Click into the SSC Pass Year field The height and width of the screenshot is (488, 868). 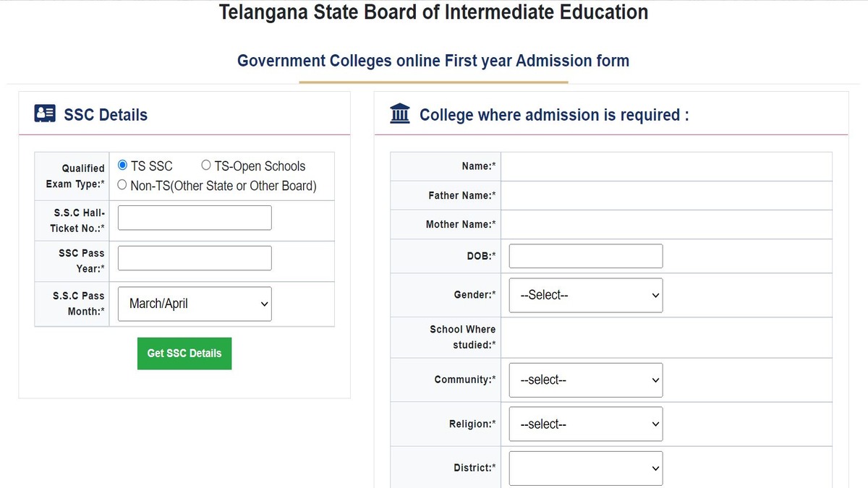point(195,258)
